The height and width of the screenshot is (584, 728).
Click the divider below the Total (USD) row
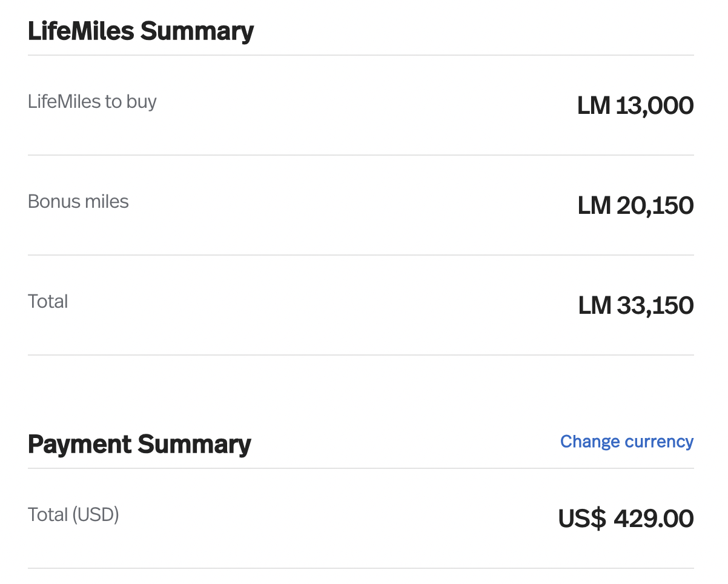361,568
